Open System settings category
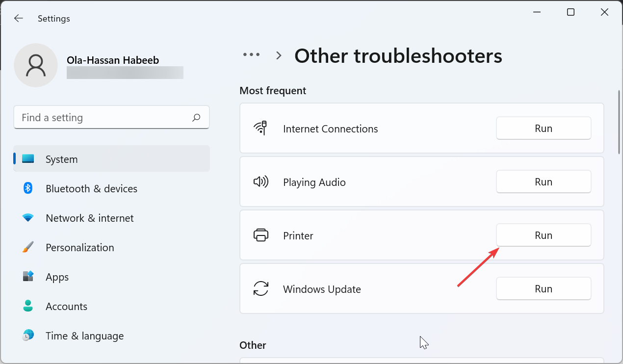This screenshot has width=623, height=364. pos(111,159)
